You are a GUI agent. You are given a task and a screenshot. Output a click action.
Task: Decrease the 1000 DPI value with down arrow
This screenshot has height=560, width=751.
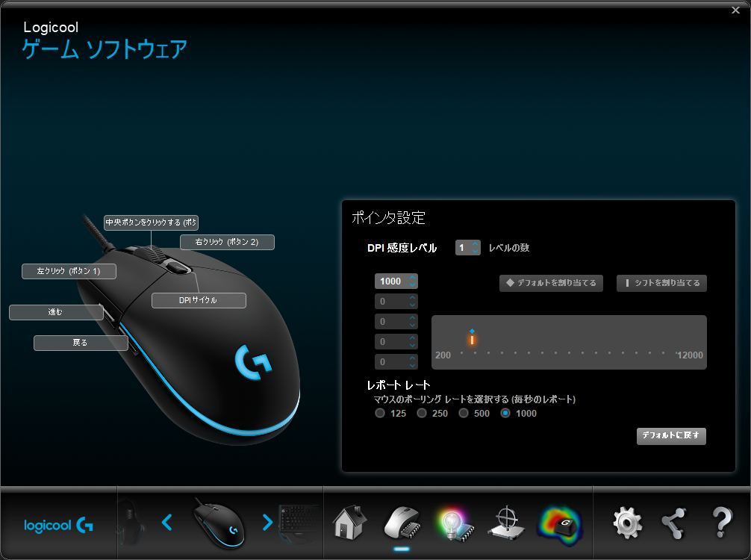[412, 284]
